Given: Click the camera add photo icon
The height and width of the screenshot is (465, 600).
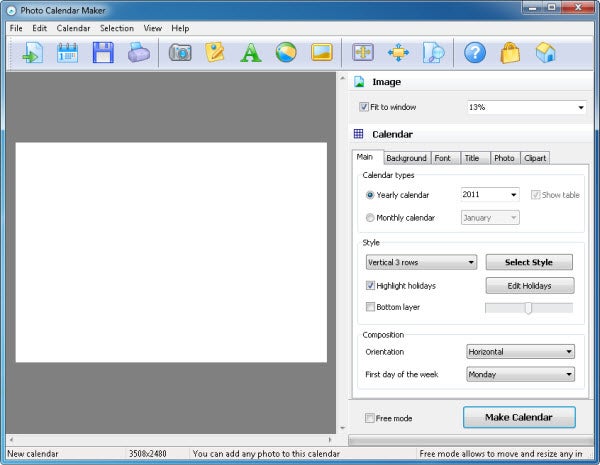Looking at the screenshot, I should coord(180,53).
